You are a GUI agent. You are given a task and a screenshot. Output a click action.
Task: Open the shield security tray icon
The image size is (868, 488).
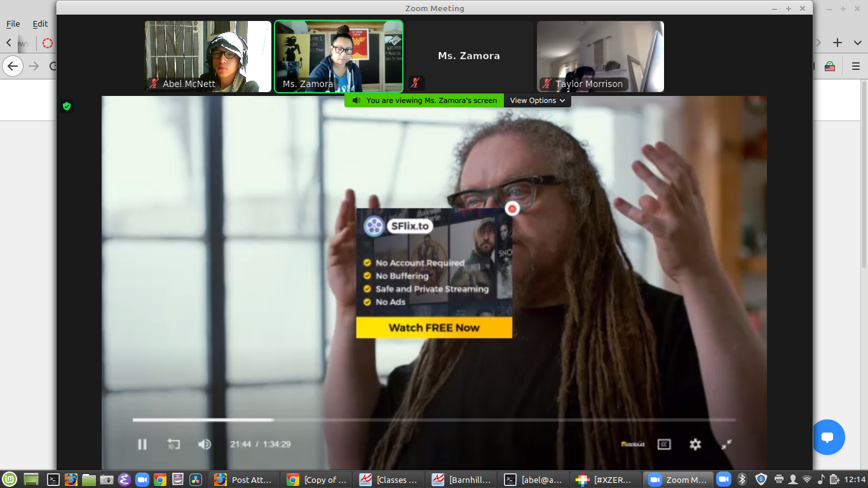pyautogui.click(x=761, y=480)
